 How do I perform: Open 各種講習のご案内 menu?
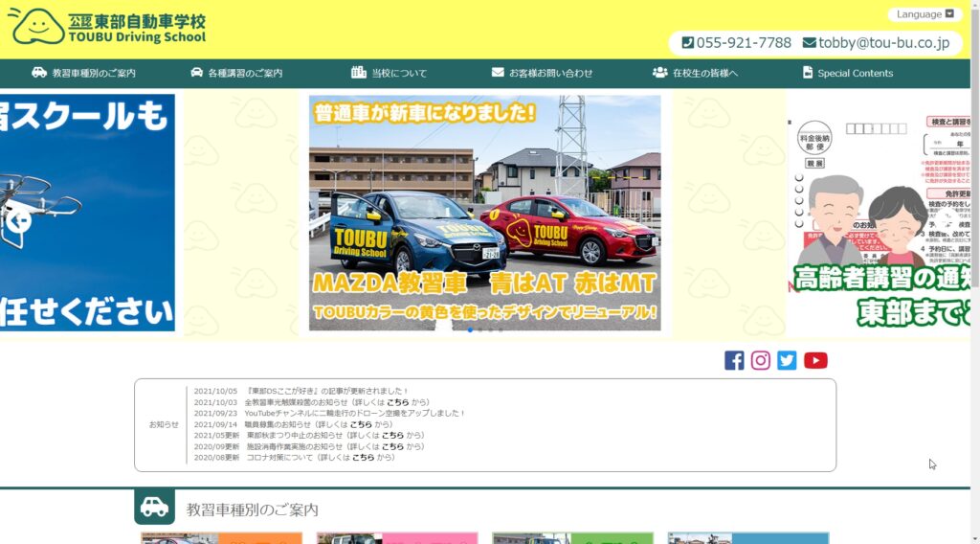[x=236, y=73]
